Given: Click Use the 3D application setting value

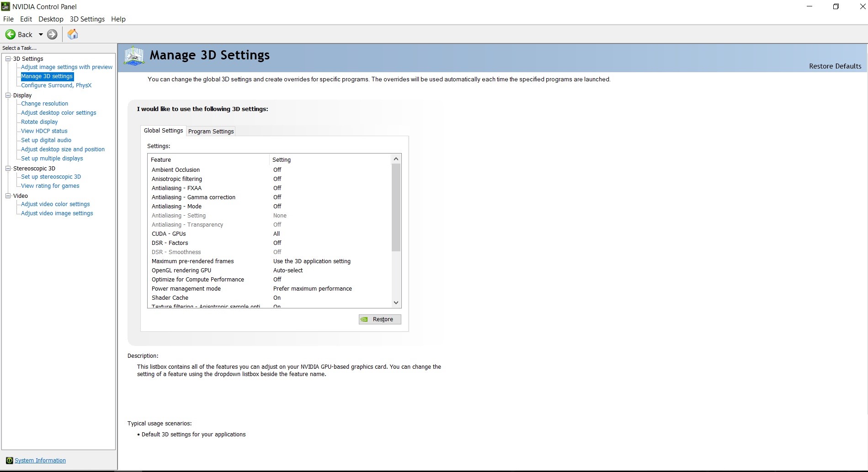Looking at the screenshot, I should 312,261.
